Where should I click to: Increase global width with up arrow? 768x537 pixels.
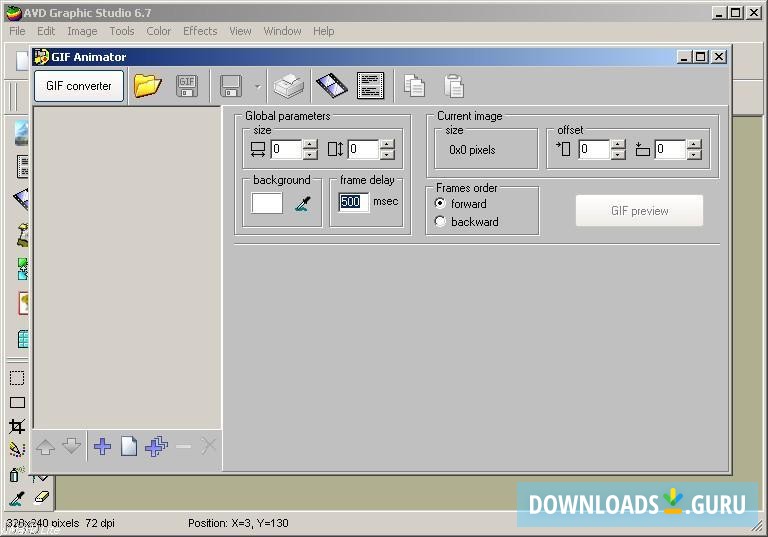[x=310, y=144]
